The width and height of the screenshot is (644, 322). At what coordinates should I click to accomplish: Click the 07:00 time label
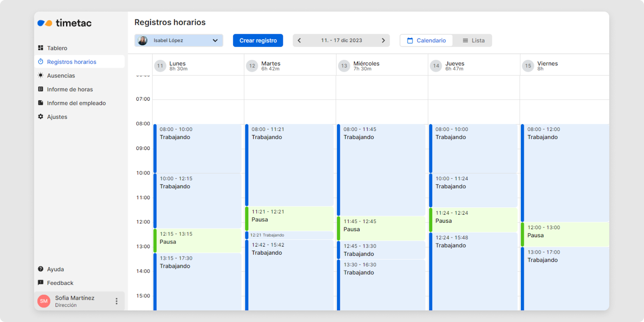[x=143, y=99]
